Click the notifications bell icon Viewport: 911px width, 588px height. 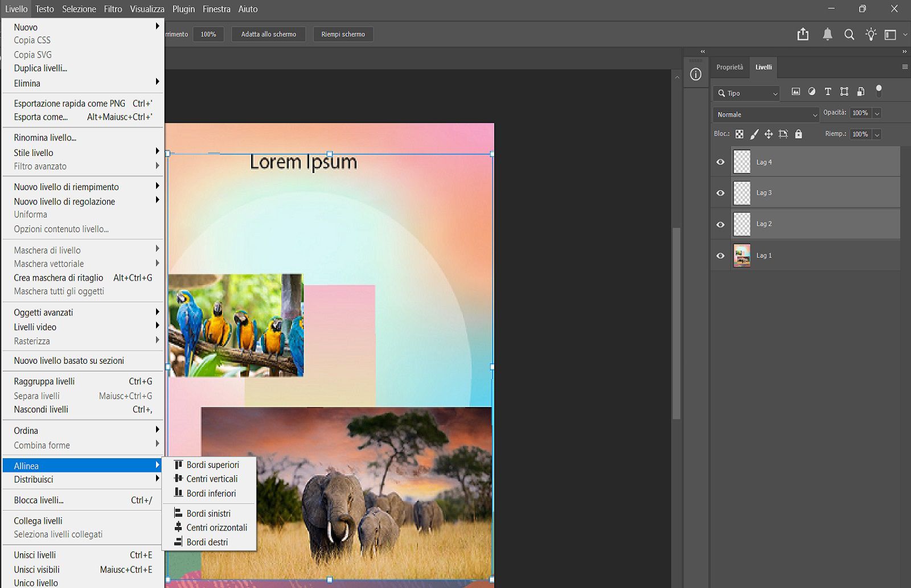[827, 34]
